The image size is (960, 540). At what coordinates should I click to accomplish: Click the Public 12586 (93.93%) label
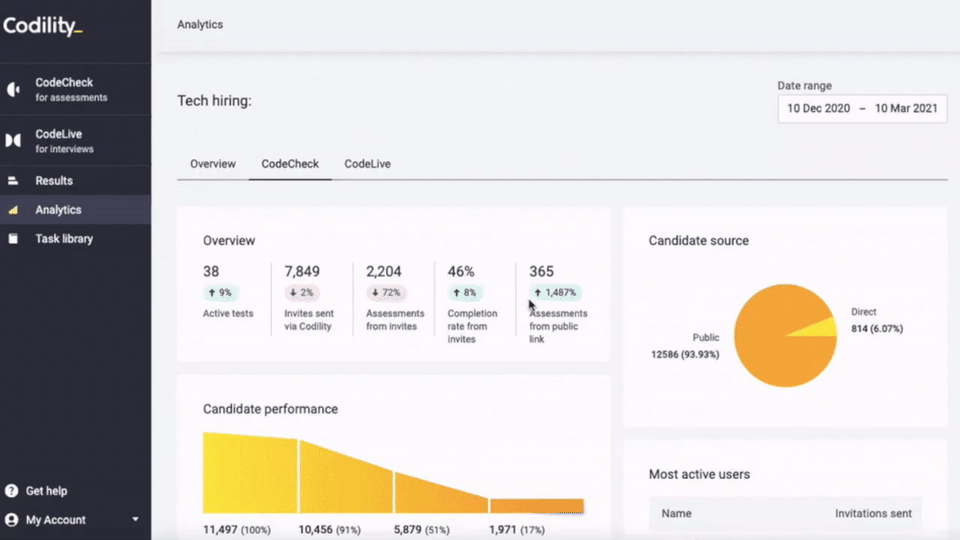685,346
